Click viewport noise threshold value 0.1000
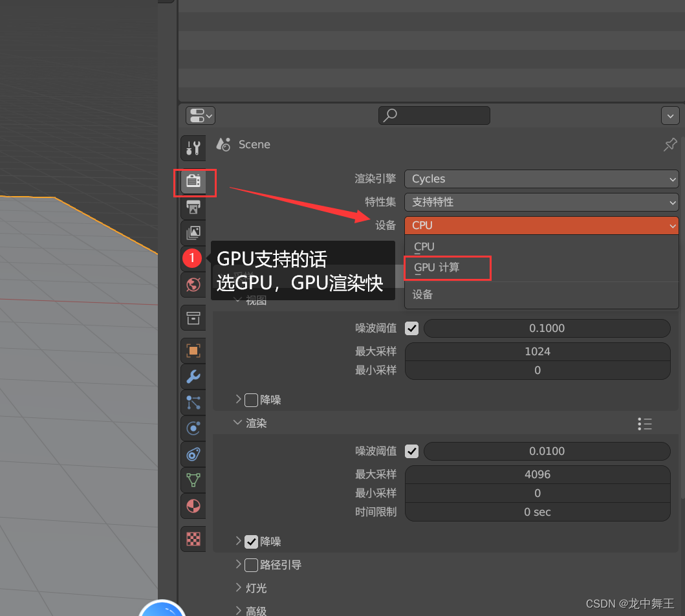Viewport: 685px width, 616px height. [x=547, y=328]
